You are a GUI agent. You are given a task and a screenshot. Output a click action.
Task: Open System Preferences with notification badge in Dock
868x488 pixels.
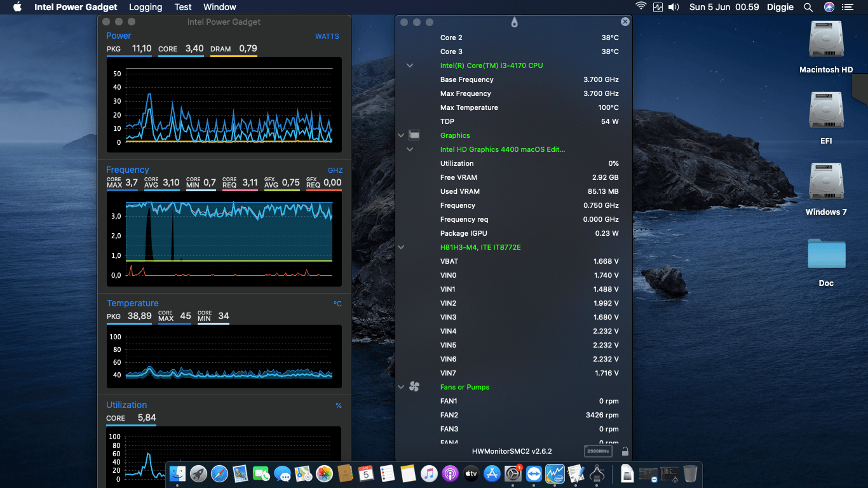tap(512, 474)
